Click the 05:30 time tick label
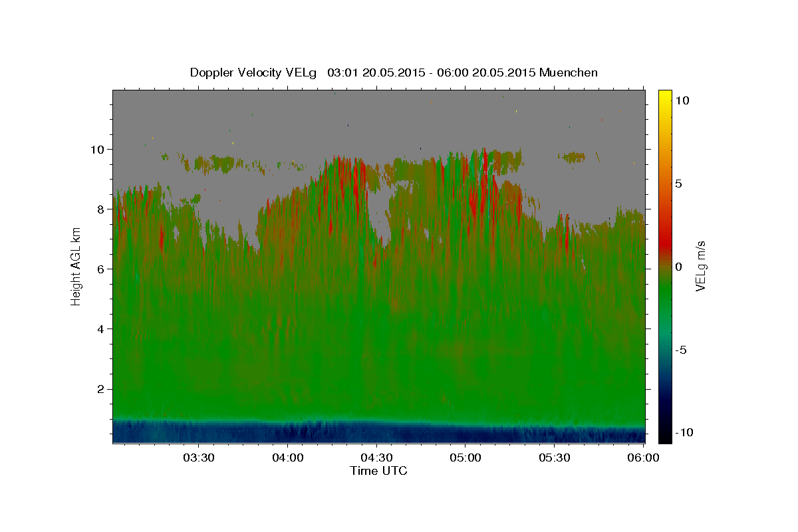The height and width of the screenshot is (532, 798). click(555, 458)
